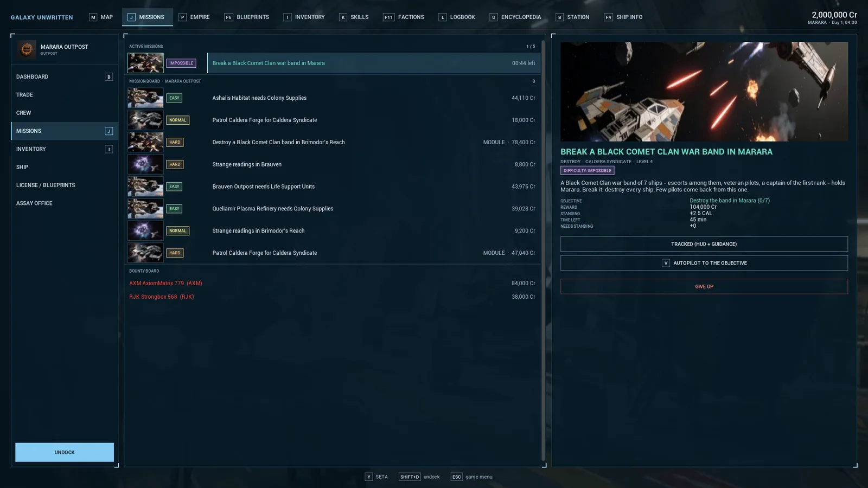
Task: Click the Y key icon for SETA
Action: [x=369, y=477]
